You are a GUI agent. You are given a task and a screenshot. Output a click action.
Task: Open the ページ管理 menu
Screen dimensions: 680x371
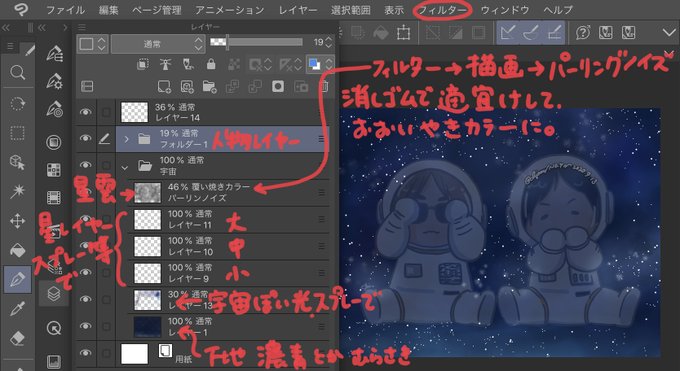point(157,10)
